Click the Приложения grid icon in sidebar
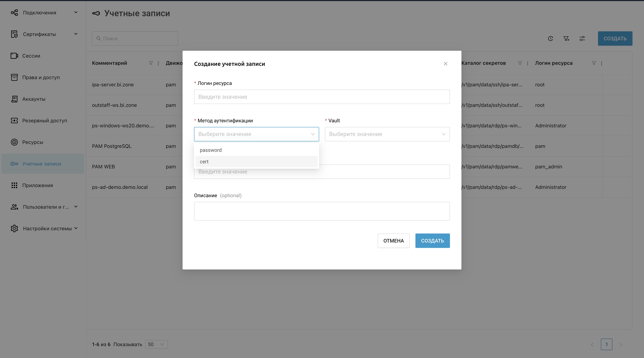 tap(14, 185)
